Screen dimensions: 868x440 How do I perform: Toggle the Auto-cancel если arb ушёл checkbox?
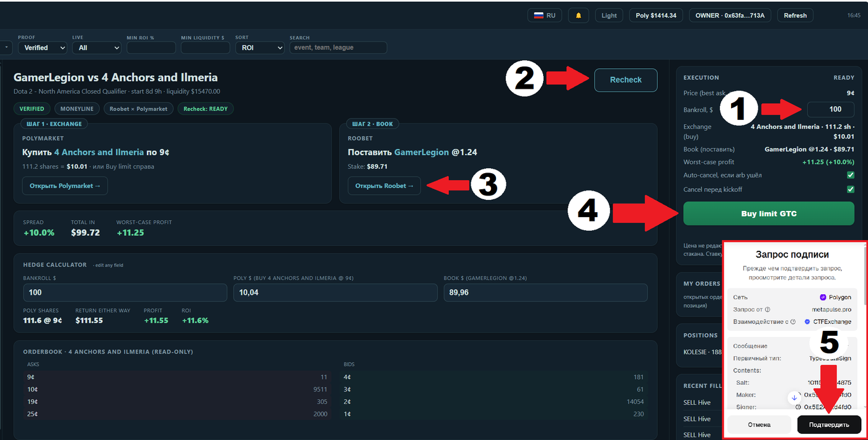tap(850, 176)
